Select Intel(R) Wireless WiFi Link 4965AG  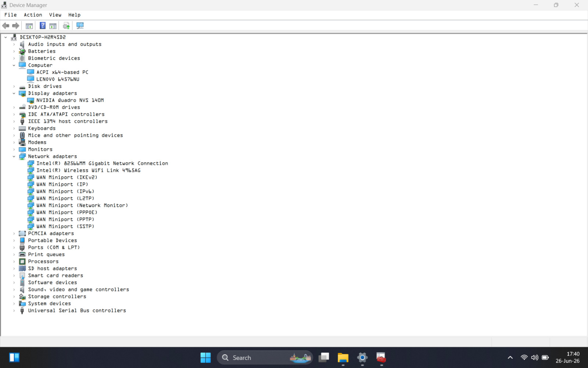pos(88,170)
